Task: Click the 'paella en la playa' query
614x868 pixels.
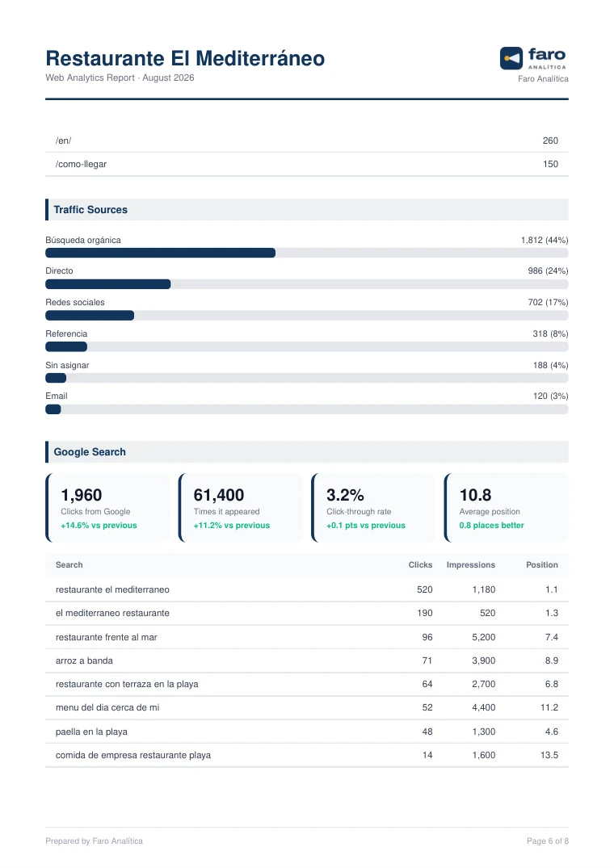Action: 91,732
